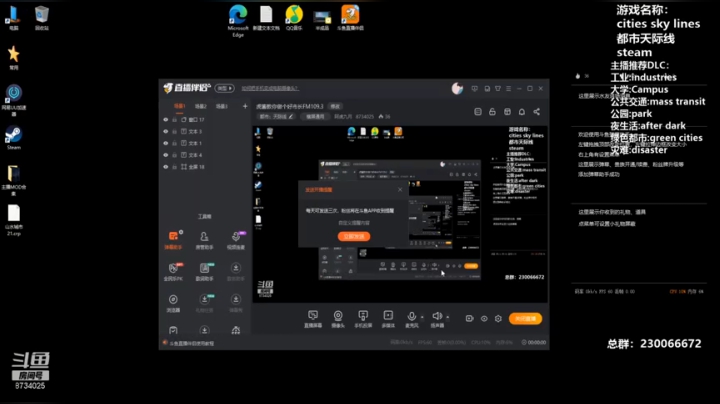720x404 pixels.
Task: Open the QQ音乐 desktop icon
Action: [x=294, y=17]
